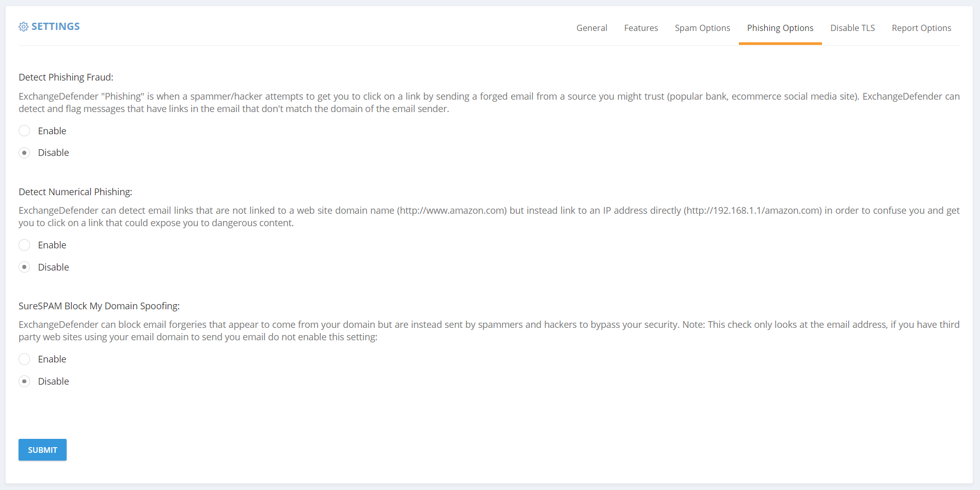Enable SureSPAM Block My Domain Spoofing

(24, 359)
